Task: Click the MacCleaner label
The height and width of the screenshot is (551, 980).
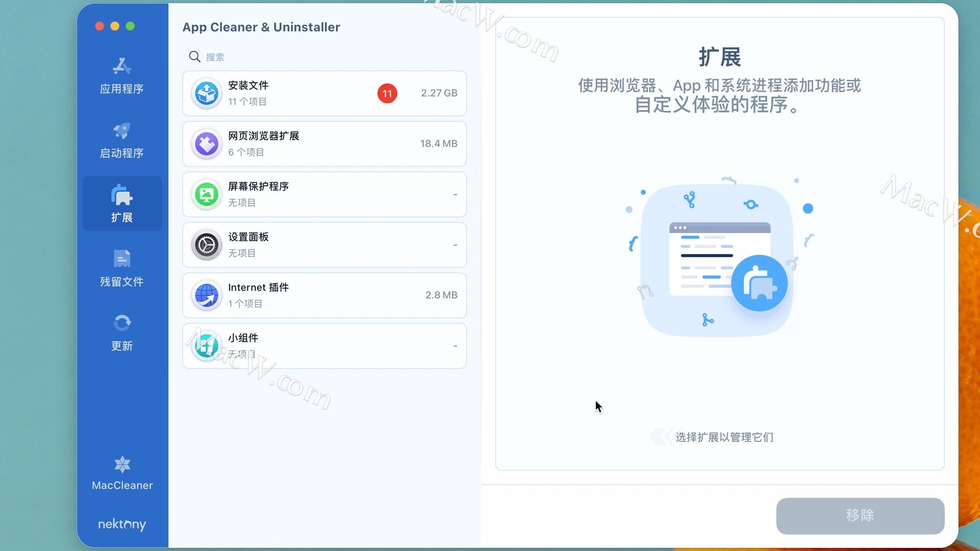Action: (x=122, y=485)
